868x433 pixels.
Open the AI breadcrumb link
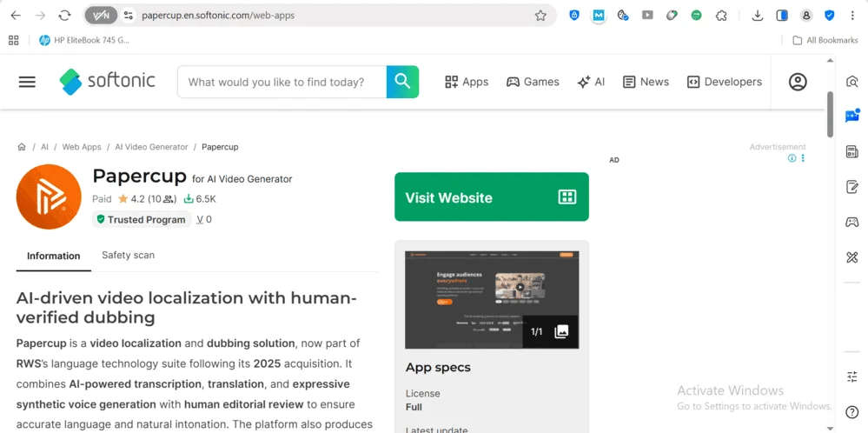[x=44, y=147]
